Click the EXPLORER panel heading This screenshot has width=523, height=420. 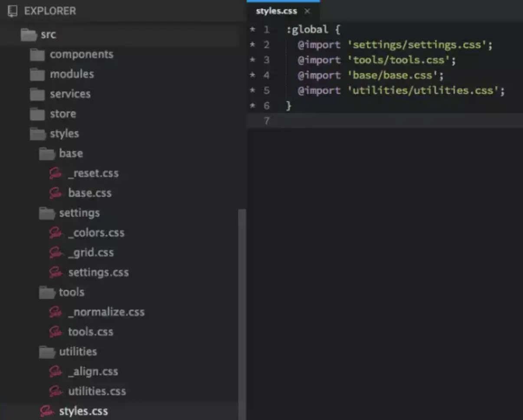click(x=50, y=11)
